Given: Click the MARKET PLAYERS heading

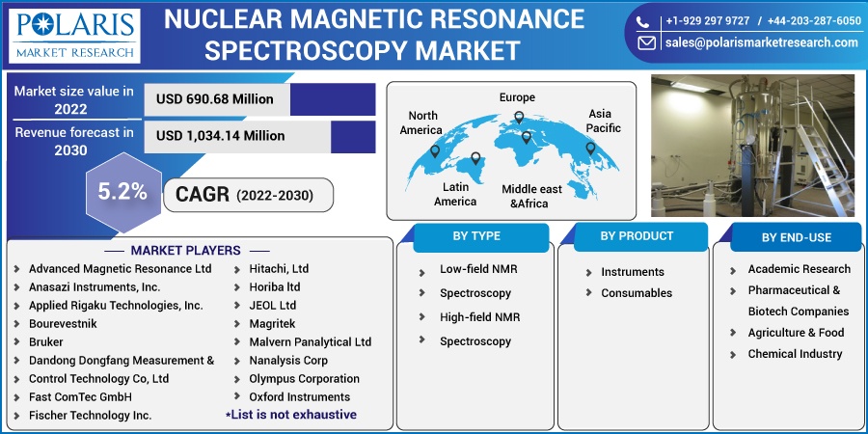Looking at the screenshot, I should pyautogui.click(x=185, y=250).
